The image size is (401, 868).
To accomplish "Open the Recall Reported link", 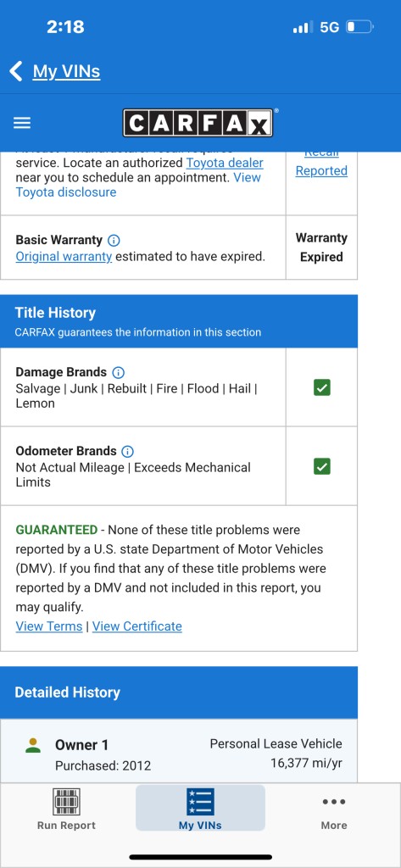I will pyautogui.click(x=321, y=164).
